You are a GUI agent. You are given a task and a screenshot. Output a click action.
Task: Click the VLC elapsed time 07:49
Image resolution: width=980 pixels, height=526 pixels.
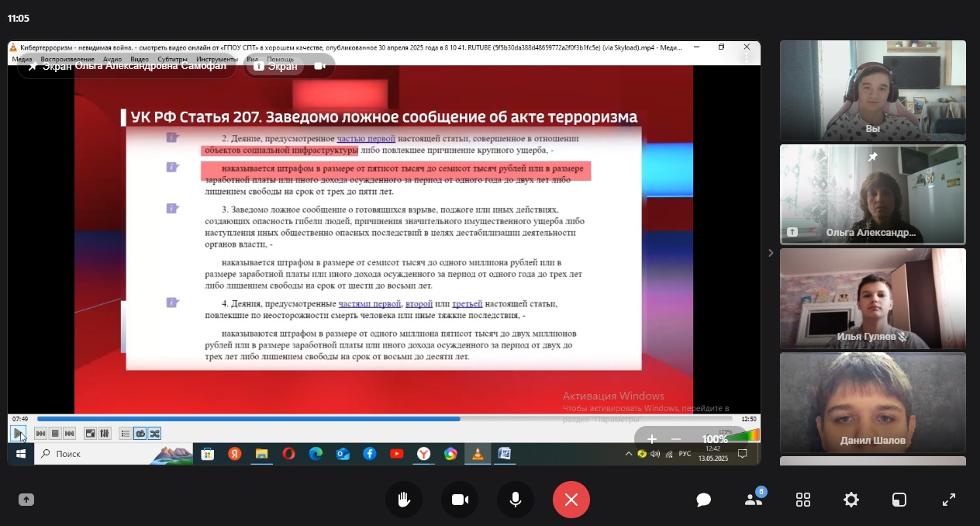[x=20, y=419]
